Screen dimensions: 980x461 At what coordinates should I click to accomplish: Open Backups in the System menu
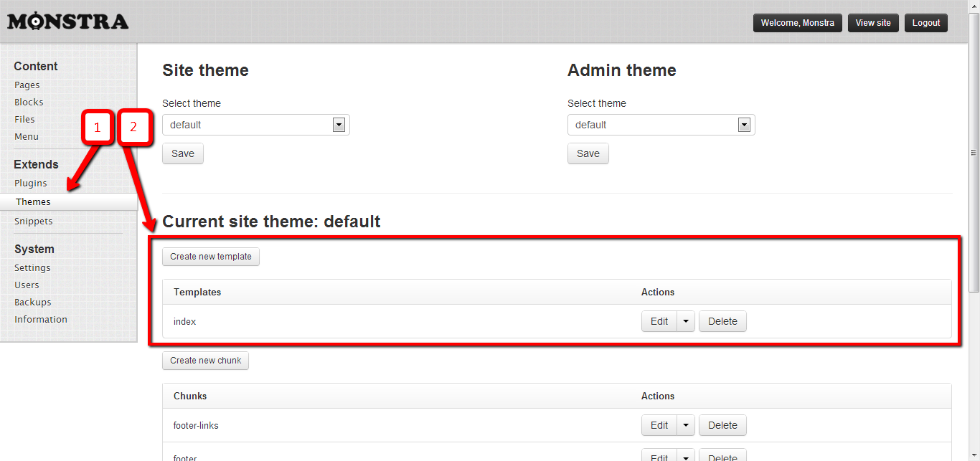33,303
